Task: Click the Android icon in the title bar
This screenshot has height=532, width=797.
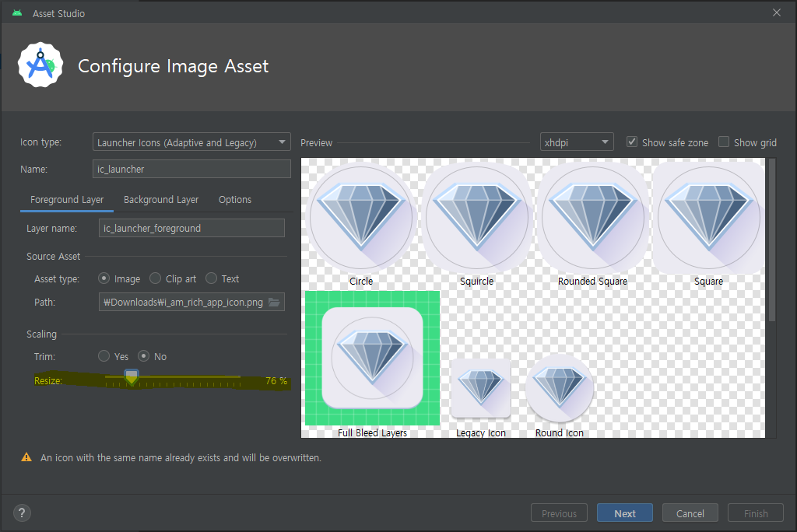Action: pyautogui.click(x=17, y=13)
